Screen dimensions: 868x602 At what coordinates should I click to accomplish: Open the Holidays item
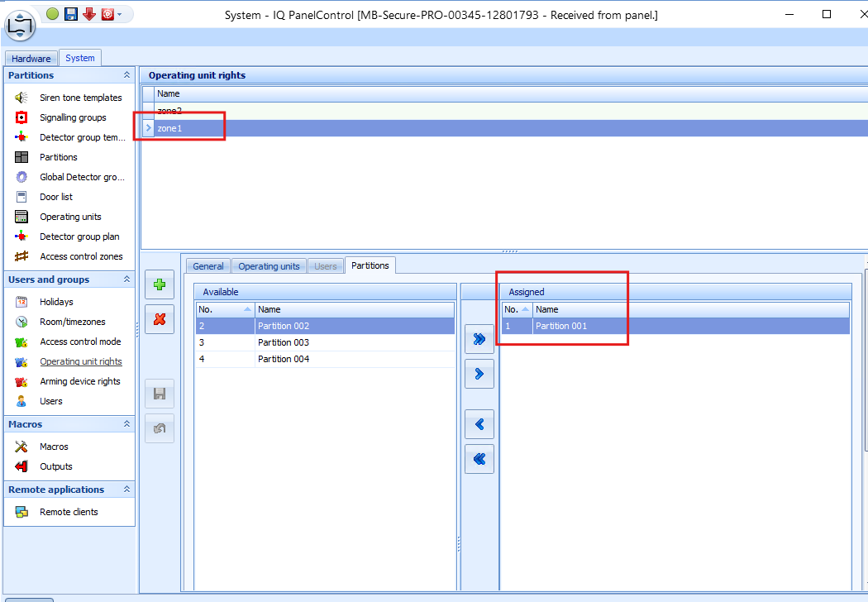click(x=56, y=302)
